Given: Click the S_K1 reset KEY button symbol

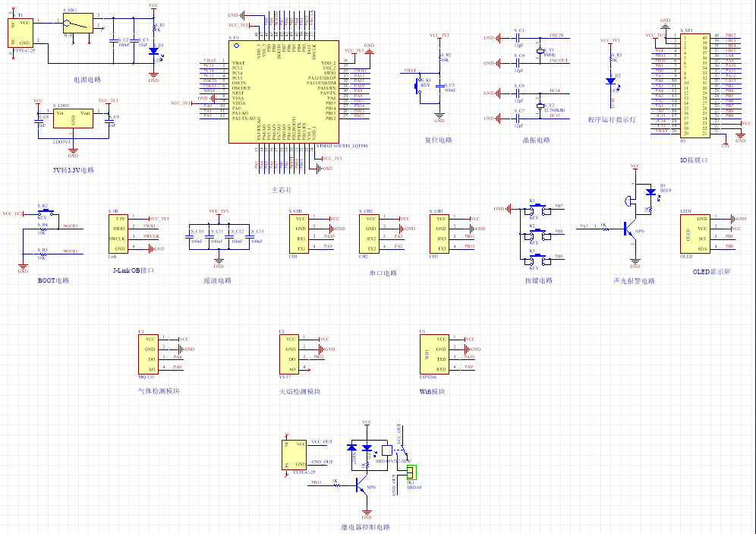Looking at the screenshot, I should coord(418,87).
